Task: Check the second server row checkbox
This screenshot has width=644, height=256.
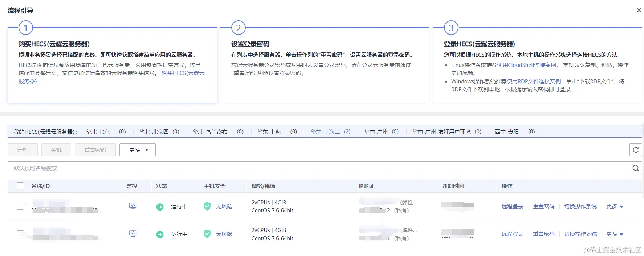Action: click(x=20, y=234)
